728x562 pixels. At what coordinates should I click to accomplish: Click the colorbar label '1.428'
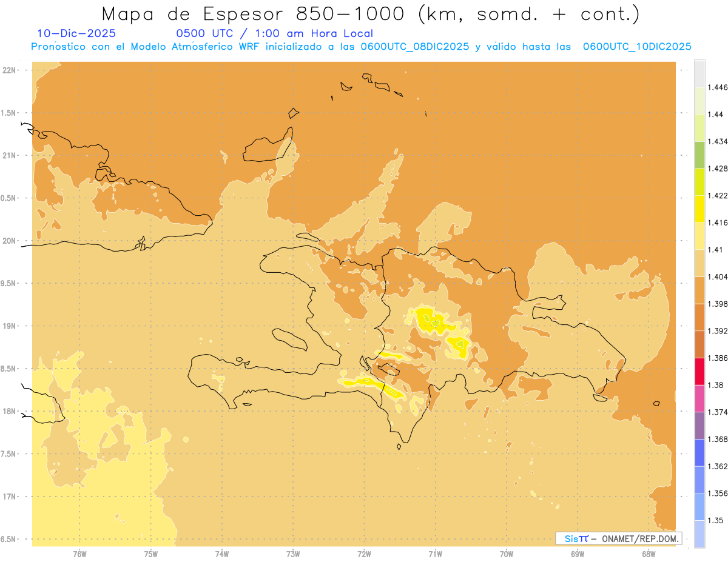[718, 169]
